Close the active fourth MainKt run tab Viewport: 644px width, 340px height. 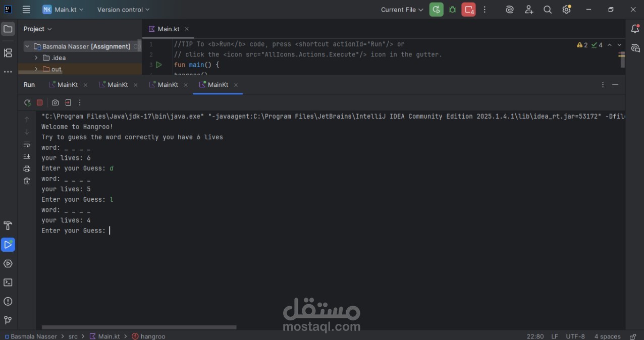pyautogui.click(x=236, y=85)
